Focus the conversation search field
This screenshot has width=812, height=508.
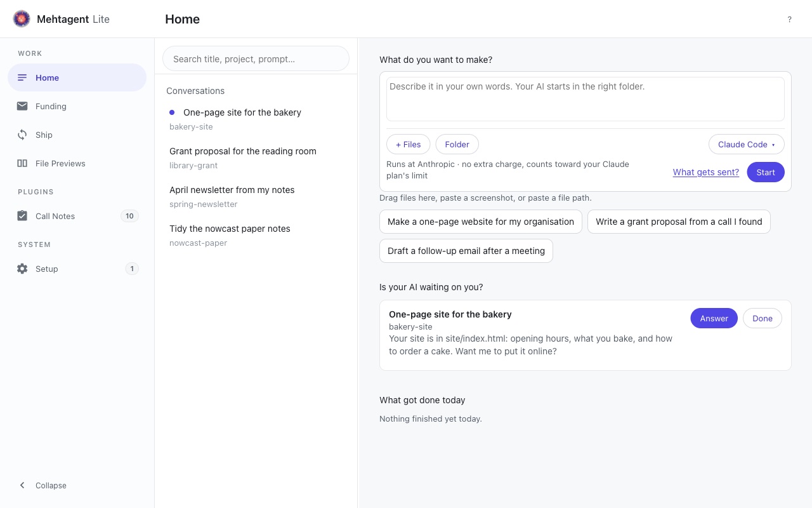click(x=256, y=58)
